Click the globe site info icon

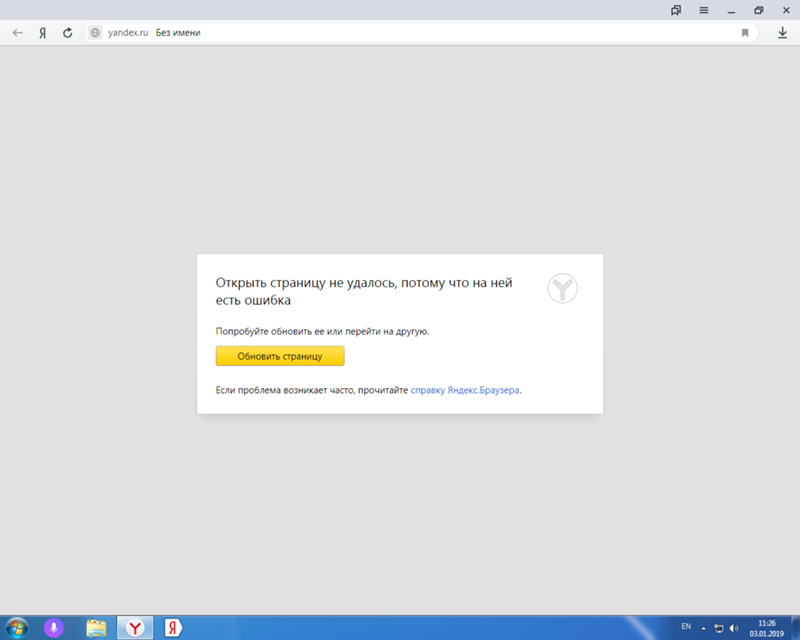click(95, 33)
